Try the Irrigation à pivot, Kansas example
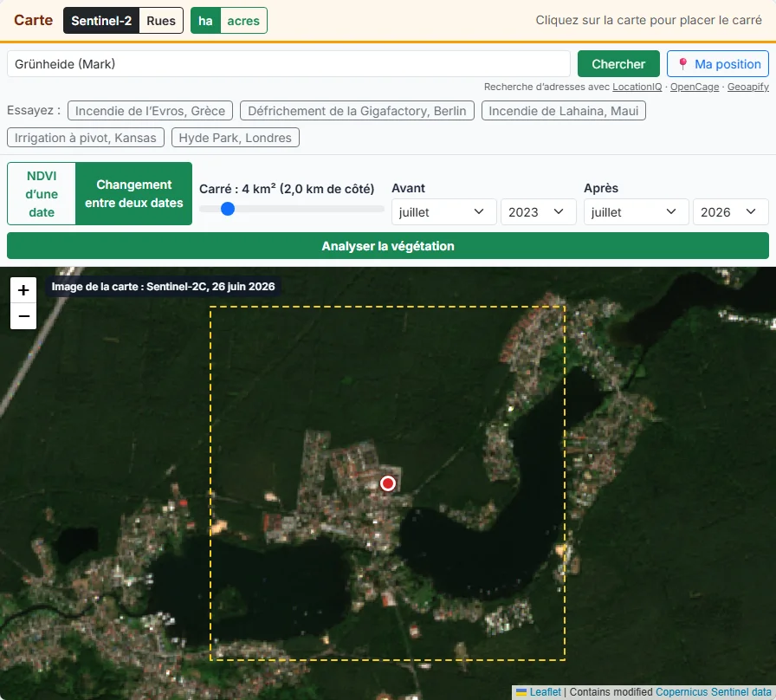The image size is (776, 700). tap(86, 138)
